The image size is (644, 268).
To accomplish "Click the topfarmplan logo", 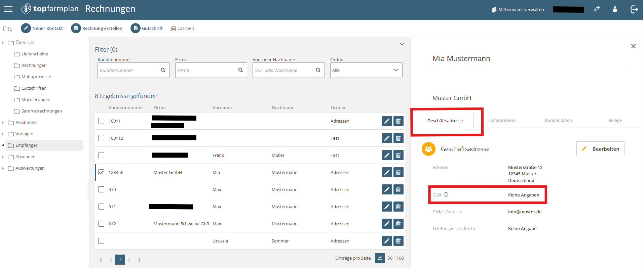I will (49, 9).
